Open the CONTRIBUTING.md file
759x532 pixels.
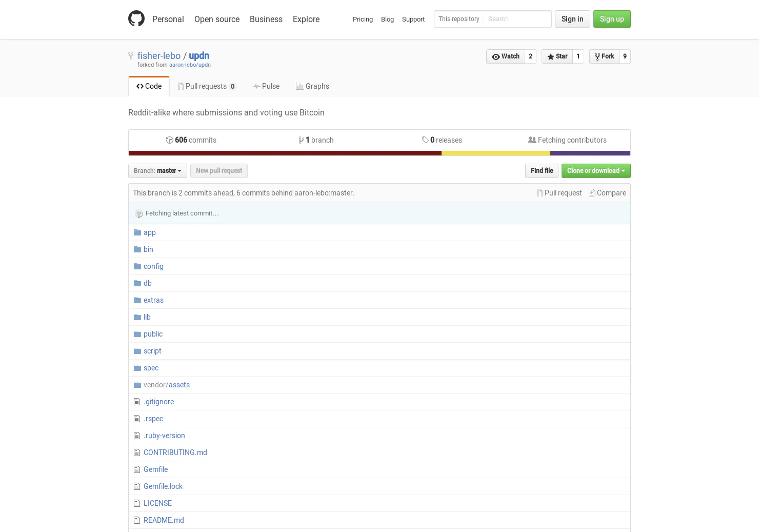click(x=175, y=452)
